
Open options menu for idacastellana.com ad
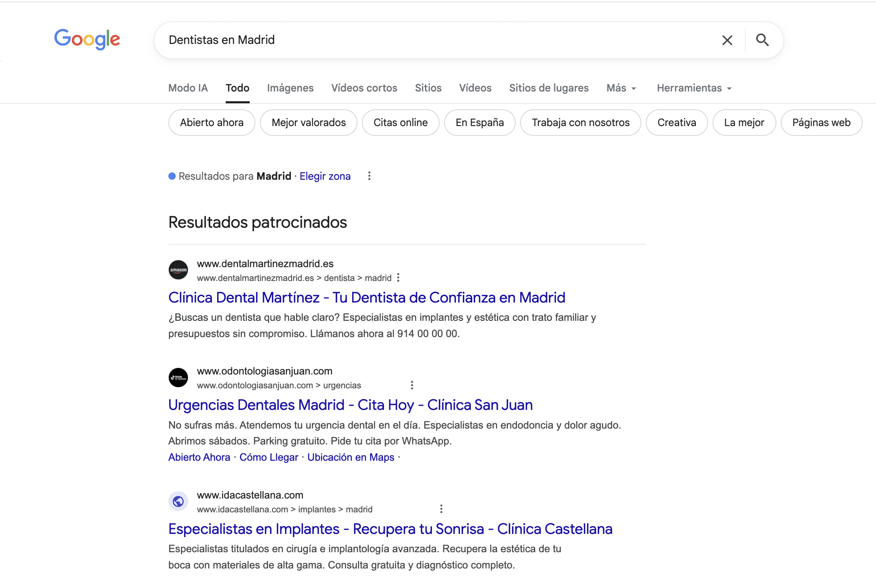[441, 509]
